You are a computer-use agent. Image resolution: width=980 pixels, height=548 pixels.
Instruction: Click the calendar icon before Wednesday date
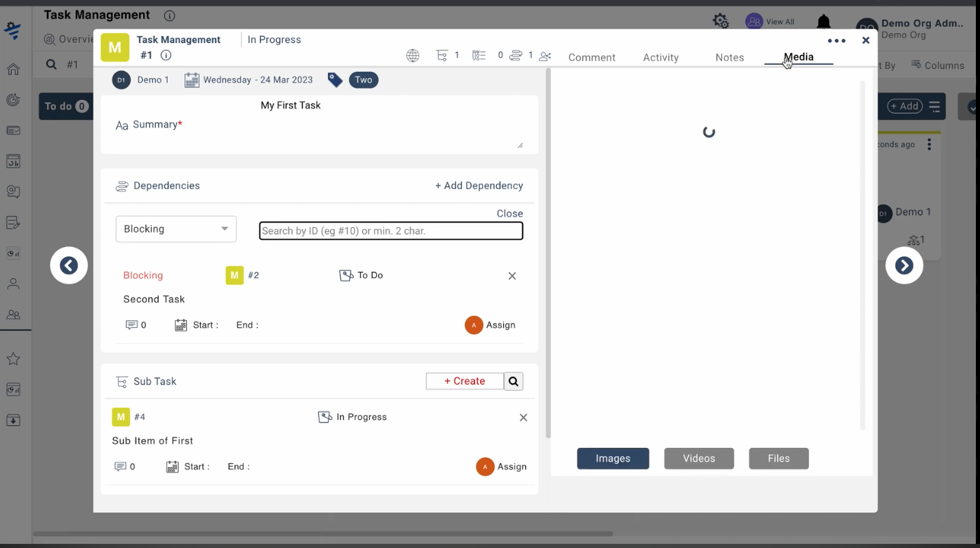coord(192,80)
